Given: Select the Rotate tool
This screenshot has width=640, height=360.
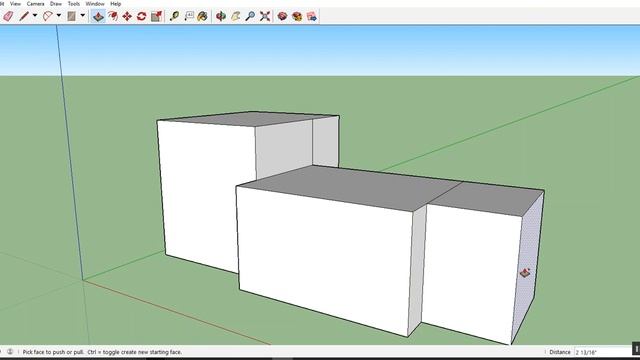Looking at the screenshot, I should pos(142,16).
